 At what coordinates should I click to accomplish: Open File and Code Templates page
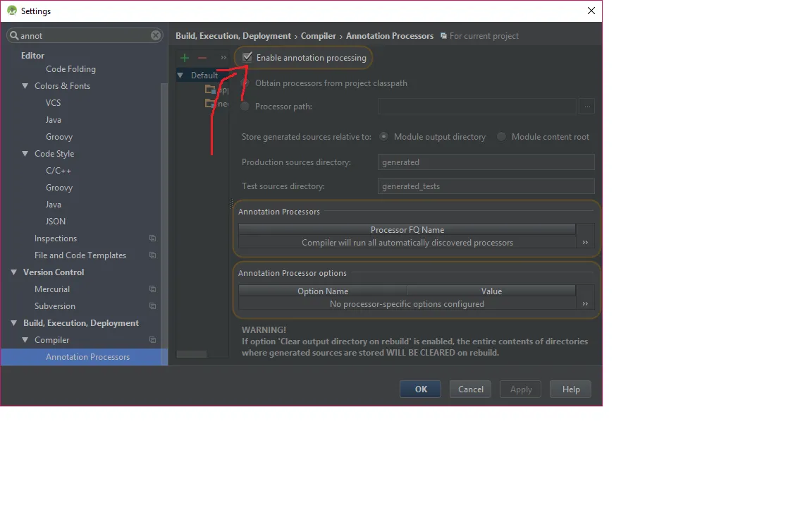80,255
